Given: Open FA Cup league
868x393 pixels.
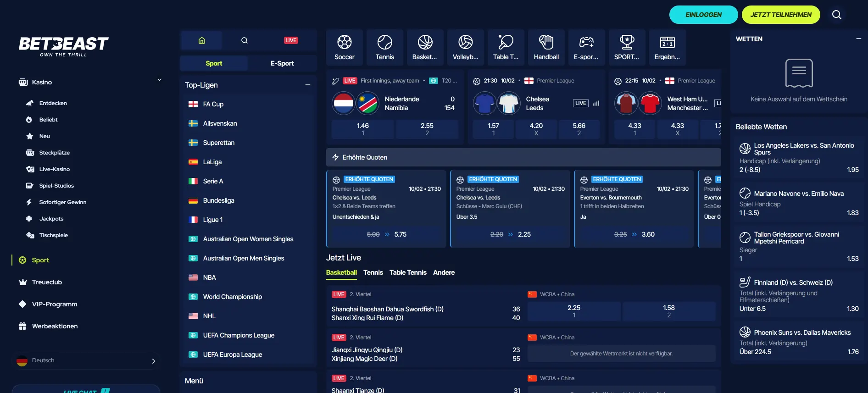Looking at the screenshot, I should [x=248, y=104].
